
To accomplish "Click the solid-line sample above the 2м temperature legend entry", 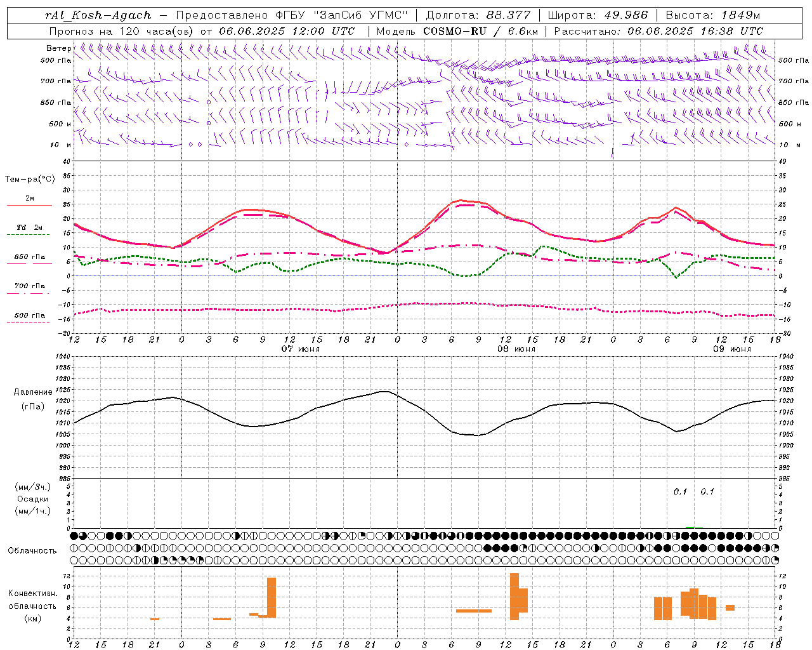I will (29, 206).
